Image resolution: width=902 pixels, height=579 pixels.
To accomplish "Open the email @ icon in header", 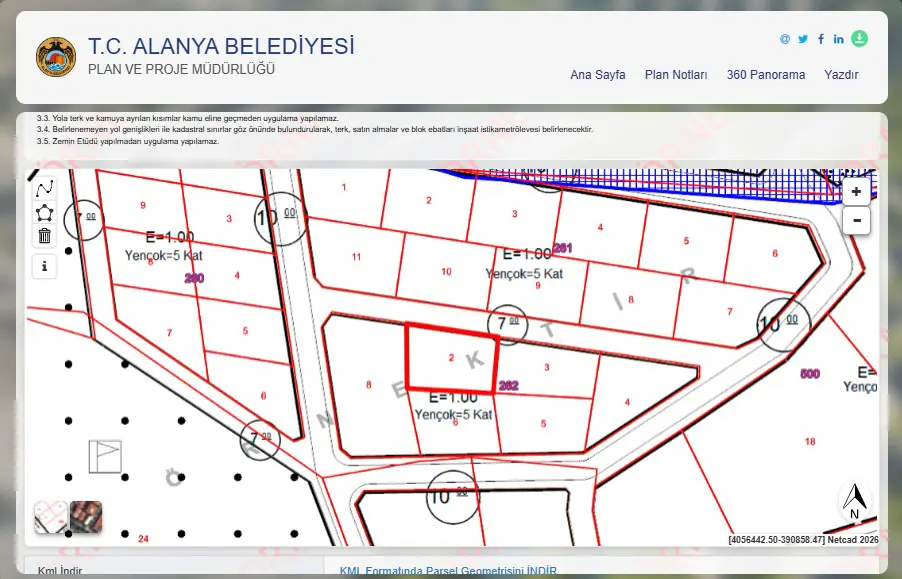I will [x=785, y=39].
